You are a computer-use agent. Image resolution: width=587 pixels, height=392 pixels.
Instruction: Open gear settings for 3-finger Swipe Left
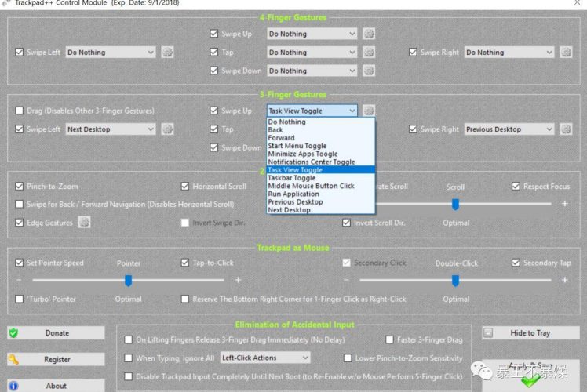167,129
